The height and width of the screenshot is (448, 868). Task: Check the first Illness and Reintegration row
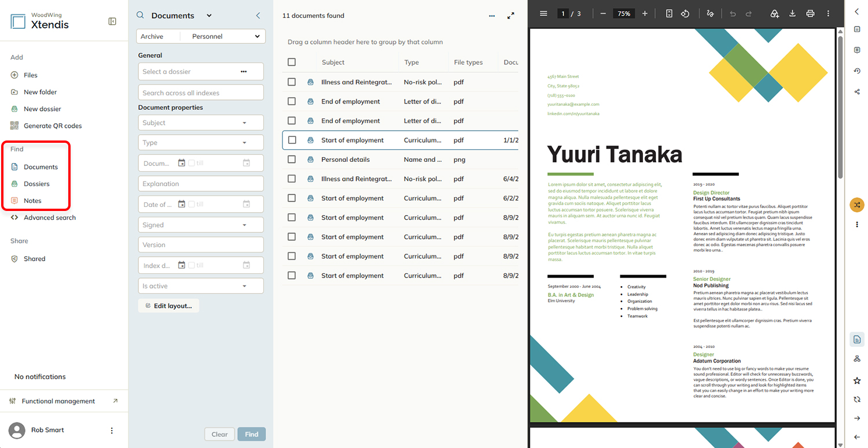coord(292,82)
